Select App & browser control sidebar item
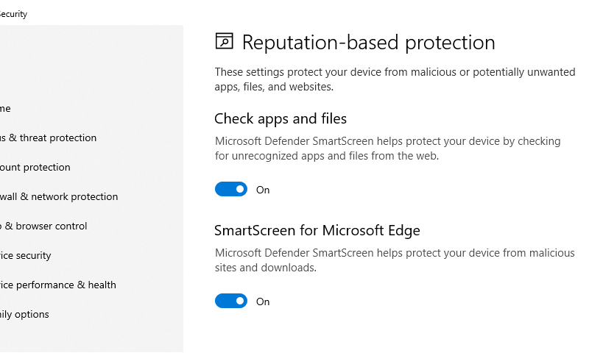The image size is (589, 364). pos(43,226)
